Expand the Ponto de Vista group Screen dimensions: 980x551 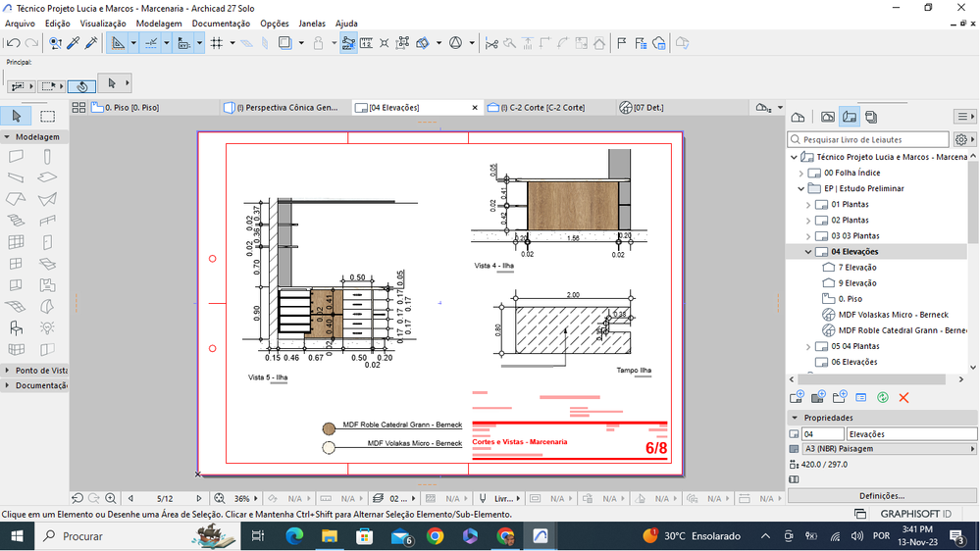pos(7,371)
